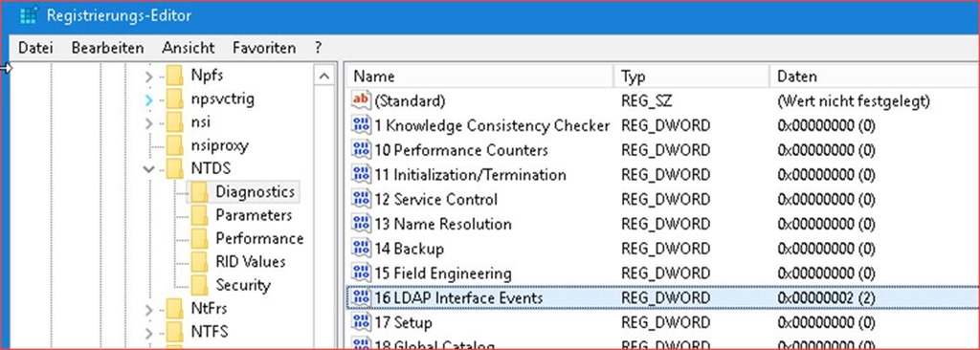This screenshot has width=980, height=350.
Task: Click the Diagnostics folder icon
Action: (x=199, y=192)
